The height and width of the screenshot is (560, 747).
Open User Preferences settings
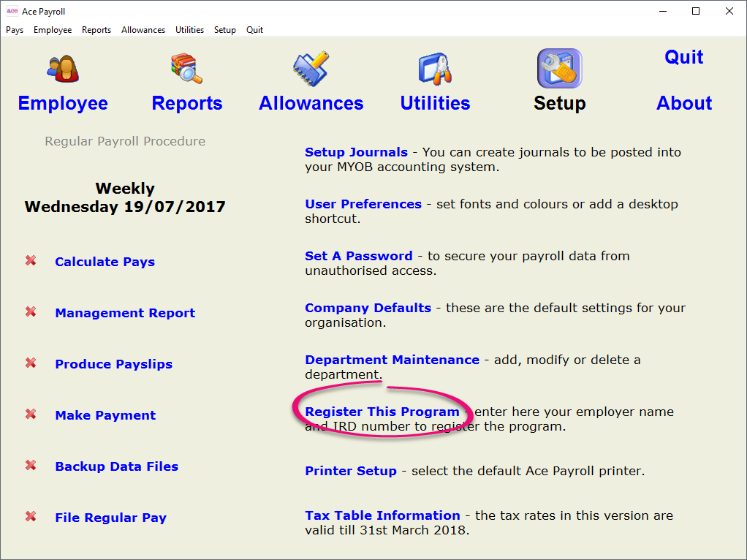point(363,204)
